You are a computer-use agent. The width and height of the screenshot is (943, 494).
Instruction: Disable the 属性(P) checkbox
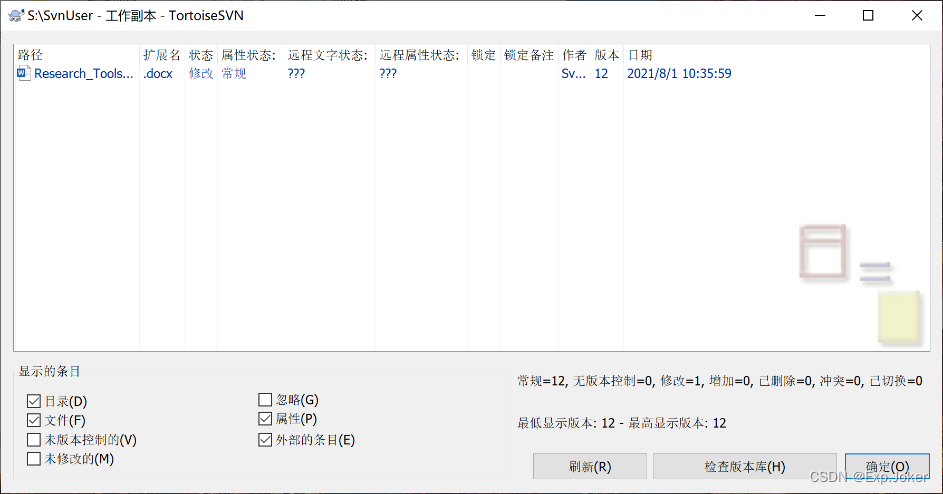pos(265,419)
